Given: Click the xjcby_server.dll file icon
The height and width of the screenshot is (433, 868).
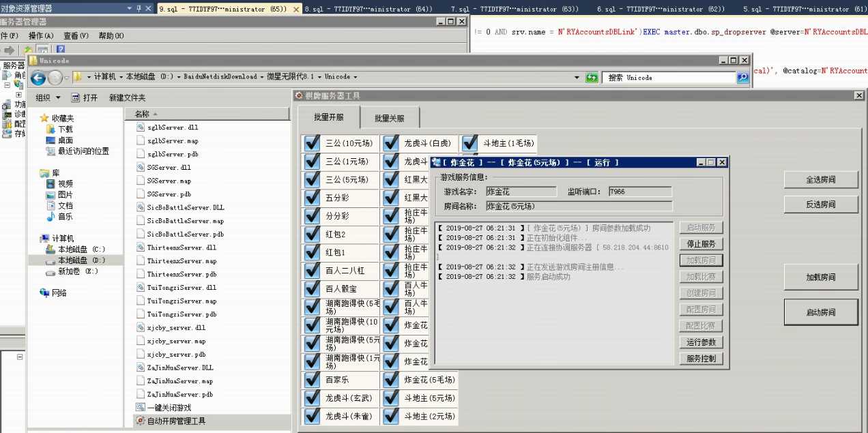Looking at the screenshot, I should click(x=141, y=327).
